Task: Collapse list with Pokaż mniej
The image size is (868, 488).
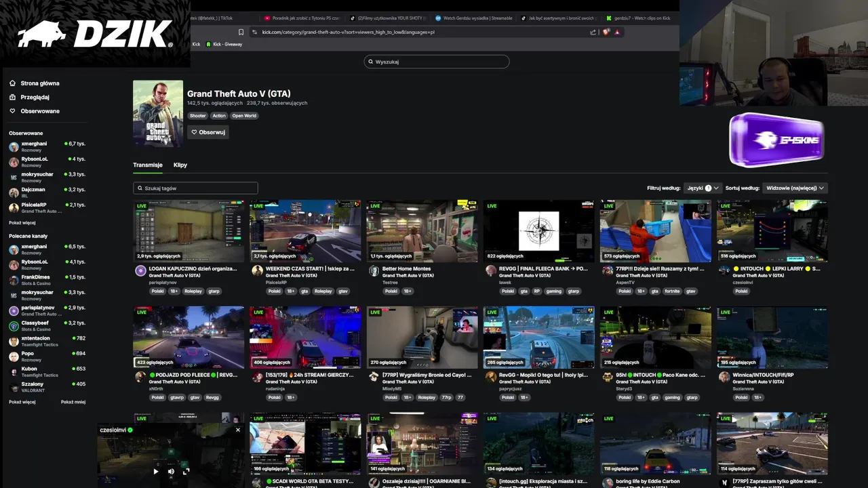Action: click(x=73, y=402)
